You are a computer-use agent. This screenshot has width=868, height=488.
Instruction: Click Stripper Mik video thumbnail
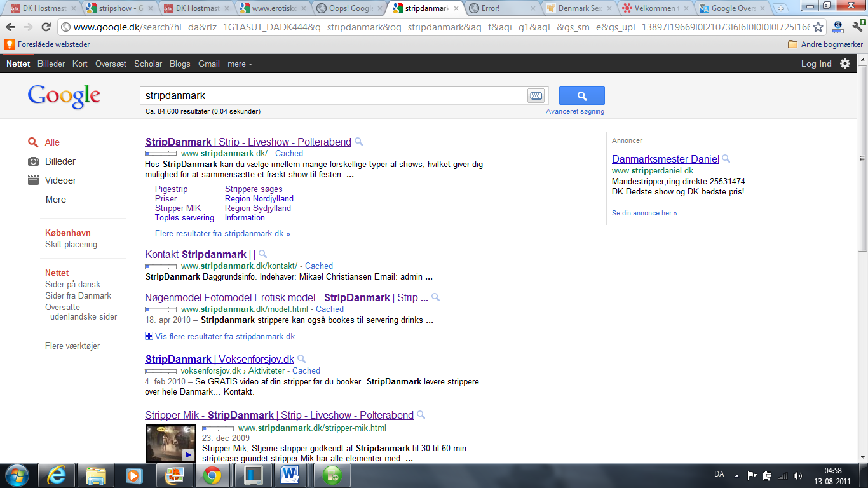(171, 443)
